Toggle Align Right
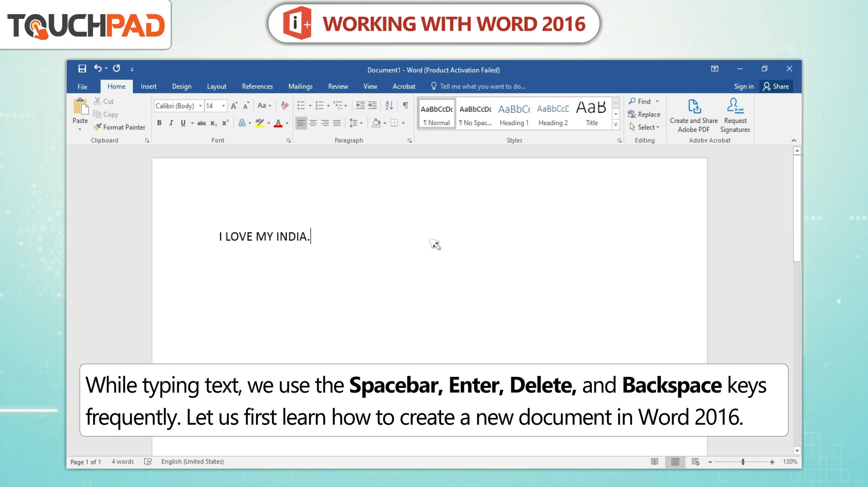The height and width of the screenshot is (487, 868). (x=325, y=123)
